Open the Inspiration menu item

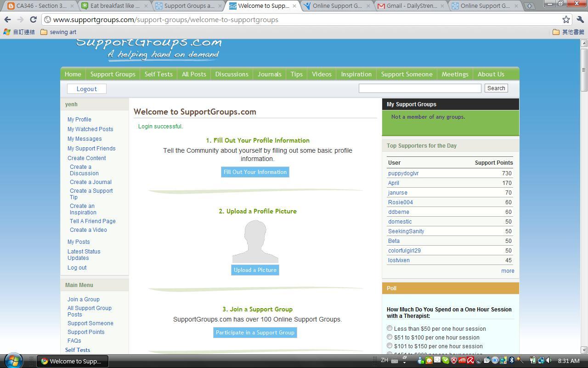click(356, 74)
